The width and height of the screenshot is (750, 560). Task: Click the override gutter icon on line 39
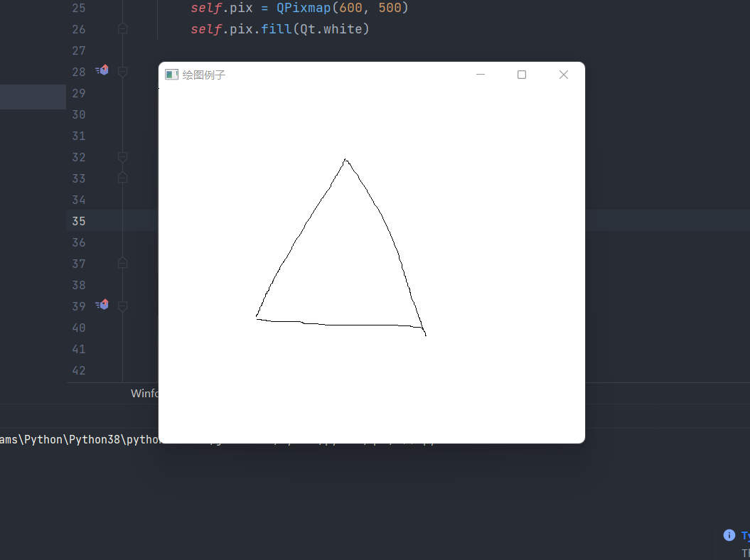pyautogui.click(x=102, y=305)
